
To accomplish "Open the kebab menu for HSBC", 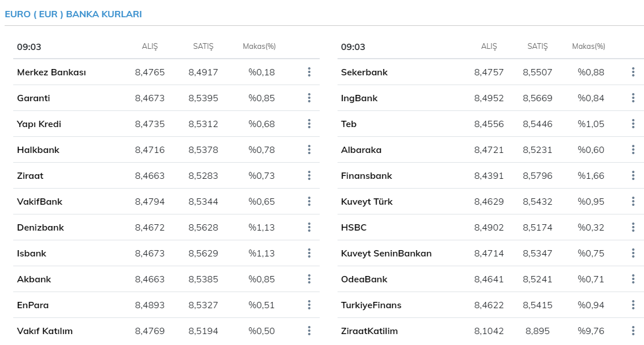I will coord(633,227).
